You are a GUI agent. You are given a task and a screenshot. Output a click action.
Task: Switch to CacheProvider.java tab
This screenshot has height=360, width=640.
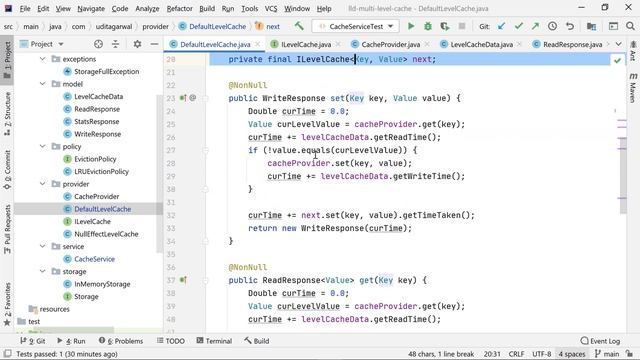pos(391,44)
